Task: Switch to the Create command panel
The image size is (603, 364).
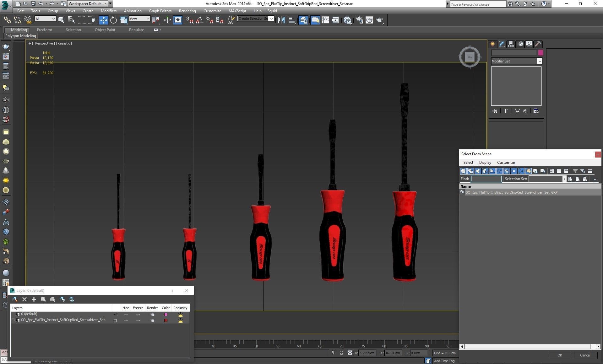Action: tap(492, 44)
